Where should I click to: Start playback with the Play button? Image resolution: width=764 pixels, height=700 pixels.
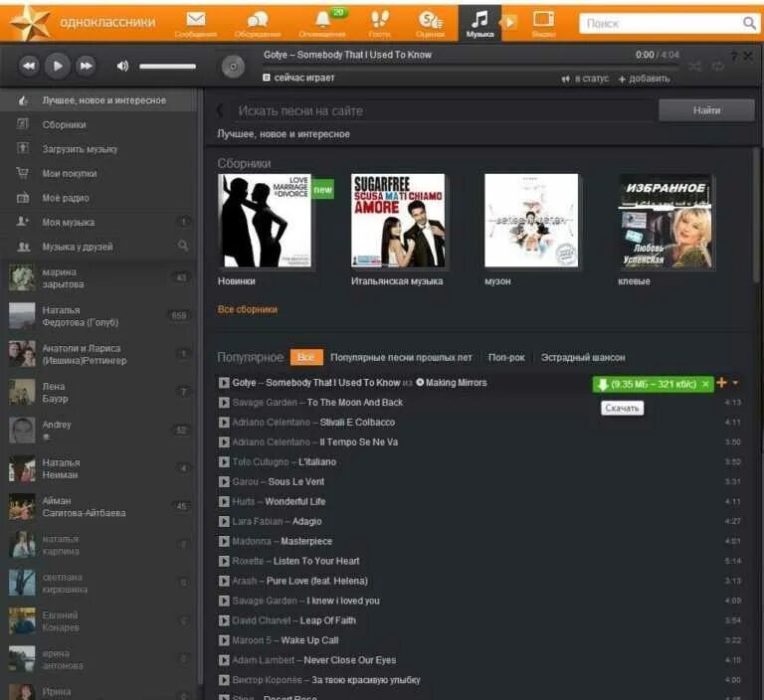coord(58,66)
